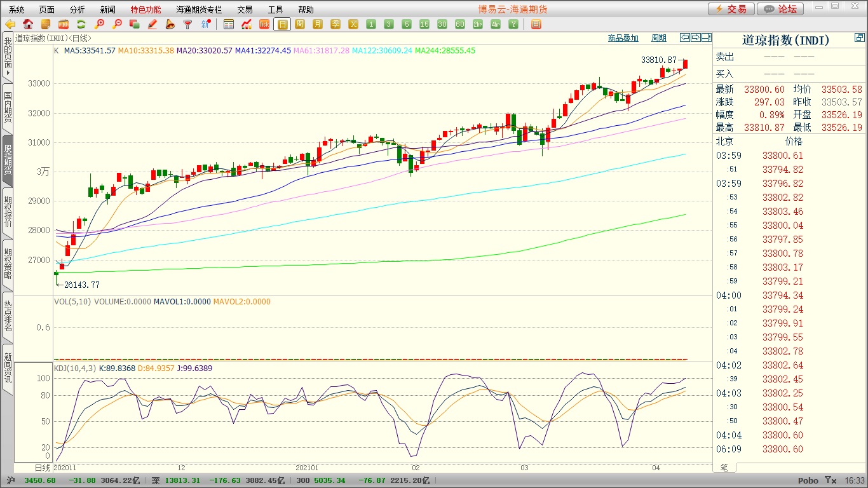The image size is (868, 488).
Task: Open the 股指期货 side tab
Action: (8, 160)
